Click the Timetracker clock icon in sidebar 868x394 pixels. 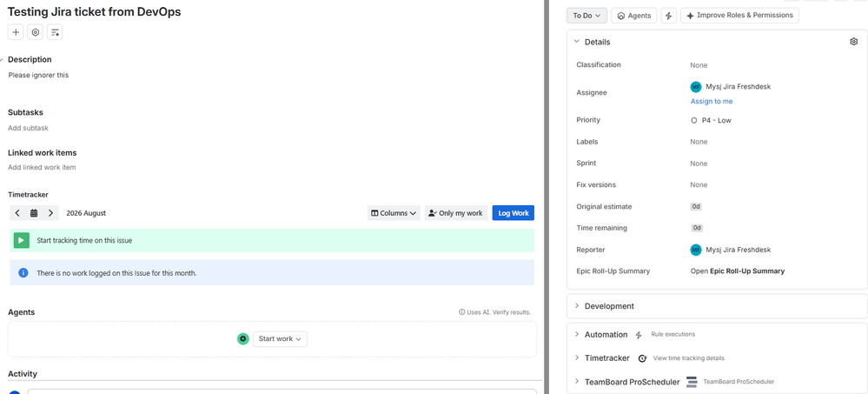[642, 358]
